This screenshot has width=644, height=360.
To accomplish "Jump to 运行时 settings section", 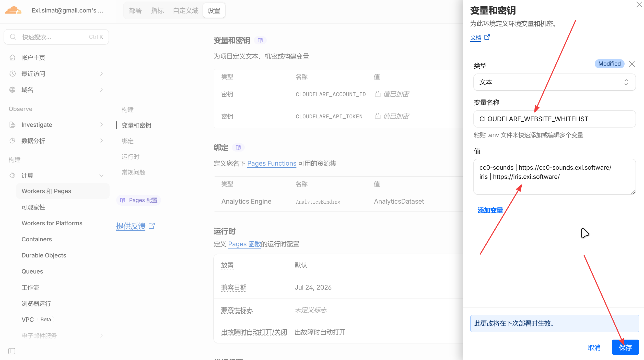I will [131, 157].
